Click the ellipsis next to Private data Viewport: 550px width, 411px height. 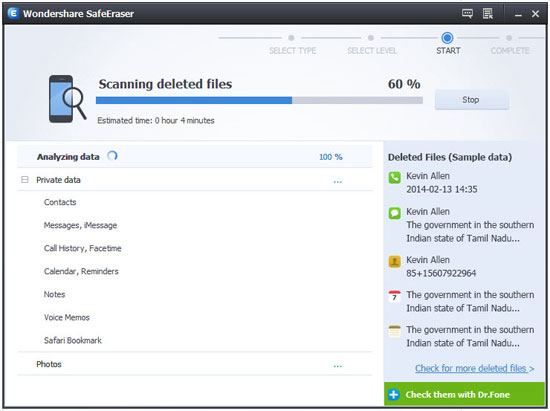pos(337,182)
